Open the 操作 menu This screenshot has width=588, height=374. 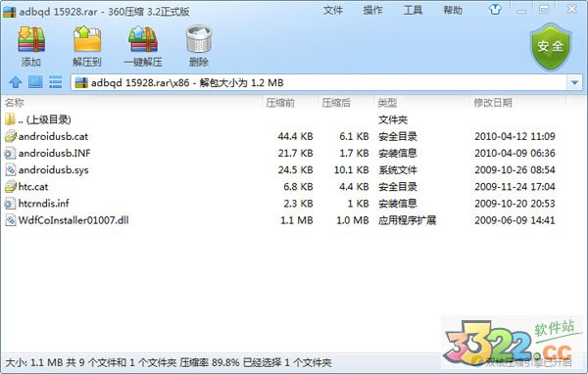pos(372,10)
